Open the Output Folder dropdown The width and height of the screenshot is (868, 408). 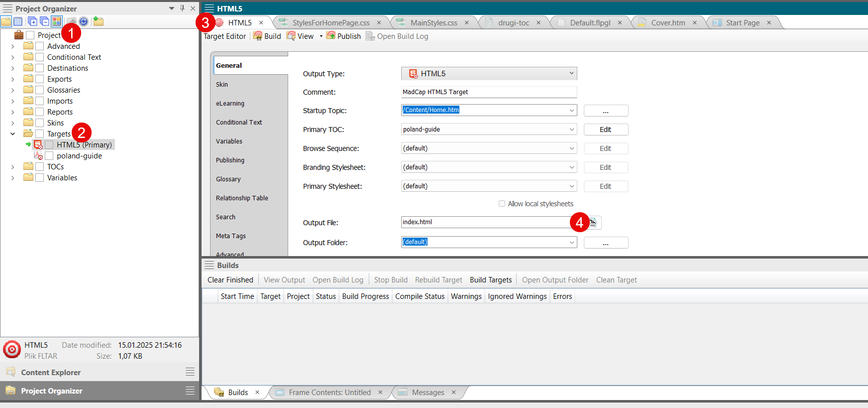pyautogui.click(x=571, y=242)
